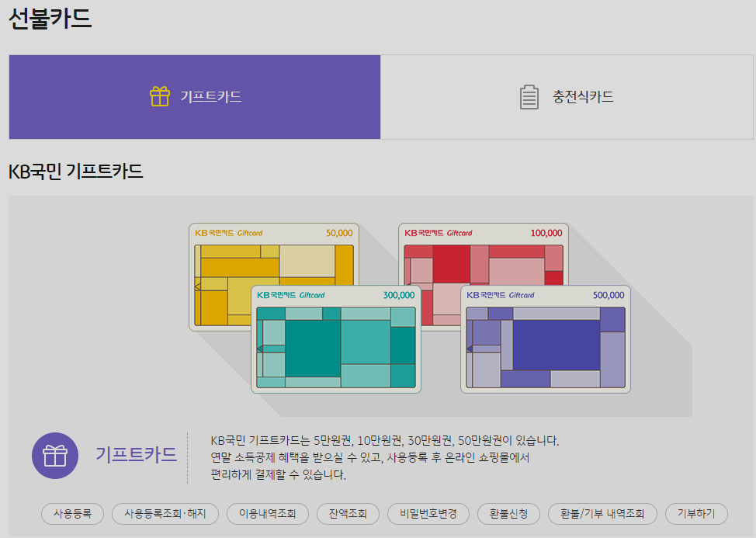Click the 선불카드 page title
This screenshot has height=538, width=756.
(50, 19)
